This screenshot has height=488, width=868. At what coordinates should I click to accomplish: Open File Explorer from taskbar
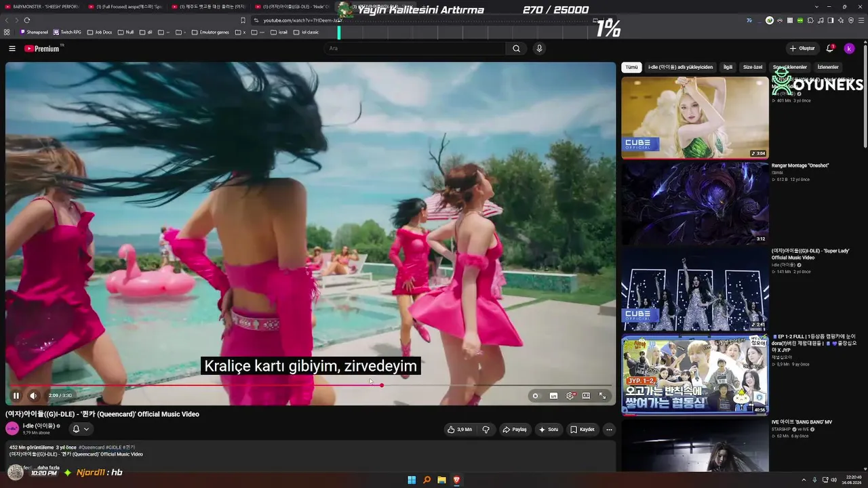tap(441, 480)
